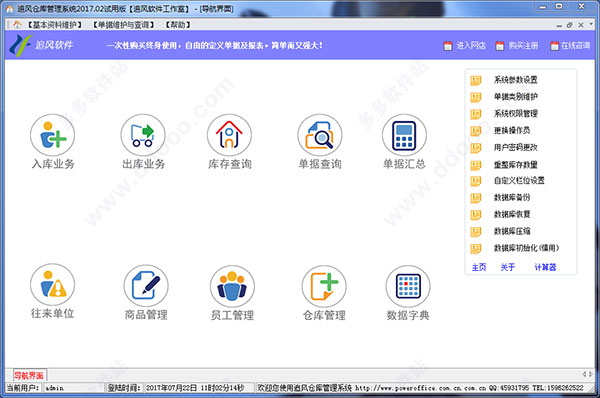Image resolution: width=600 pixels, height=398 pixels.
Task: Click the icon beside 数据库压缩
Action: point(476,231)
